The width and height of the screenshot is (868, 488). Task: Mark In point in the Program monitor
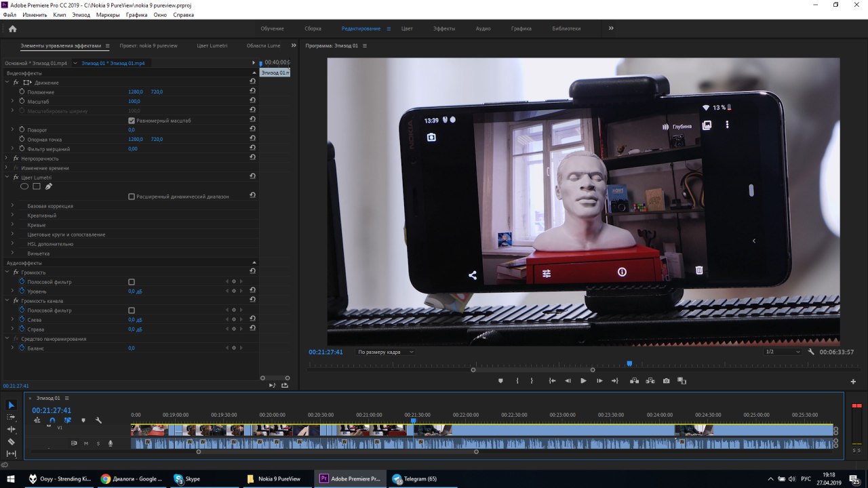point(517,381)
